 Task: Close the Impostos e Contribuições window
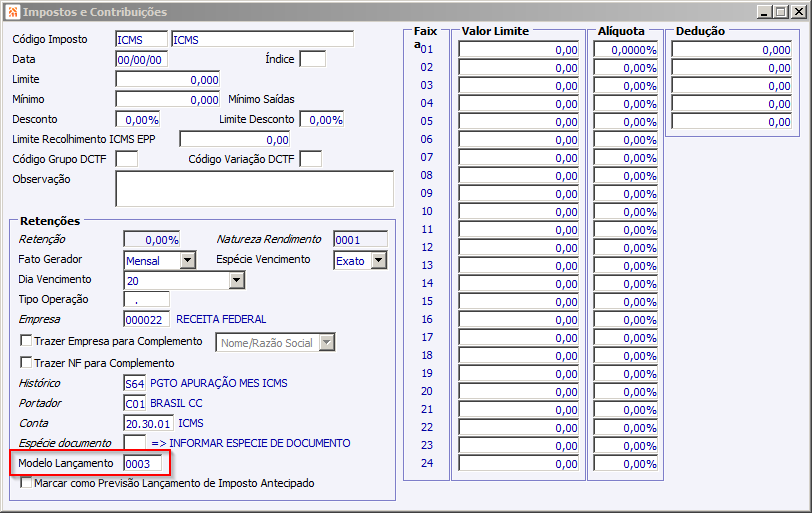pos(799,11)
